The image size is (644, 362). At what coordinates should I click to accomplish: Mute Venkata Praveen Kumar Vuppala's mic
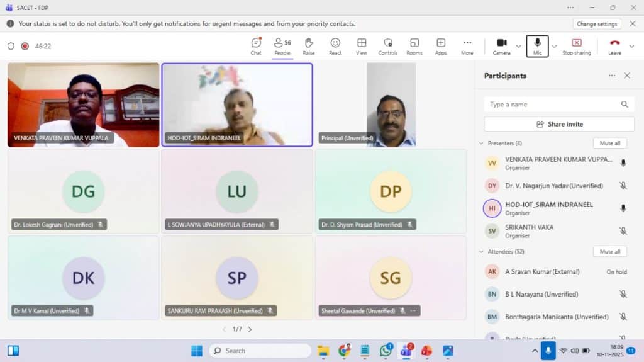(x=623, y=163)
